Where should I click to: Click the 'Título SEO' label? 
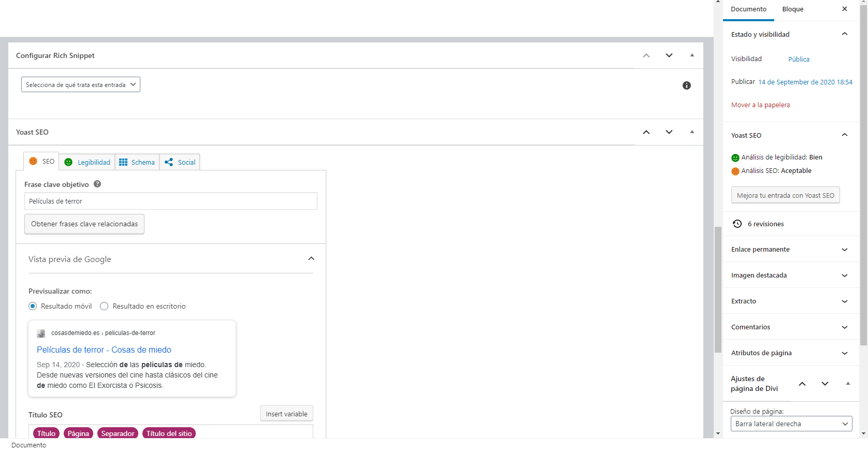coord(46,415)
